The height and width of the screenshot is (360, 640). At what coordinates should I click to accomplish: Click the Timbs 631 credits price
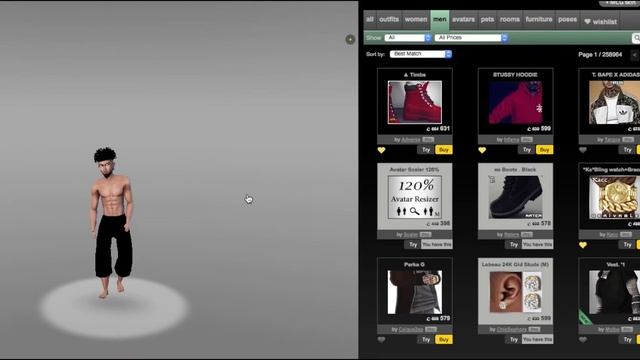[438, 129]
